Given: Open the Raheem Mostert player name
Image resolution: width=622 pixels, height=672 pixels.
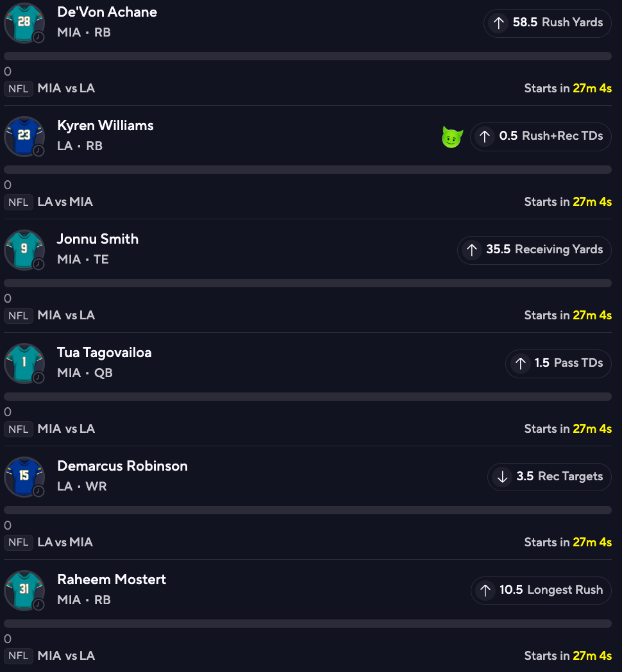Looking at the screenshot, I should (112, 580).
